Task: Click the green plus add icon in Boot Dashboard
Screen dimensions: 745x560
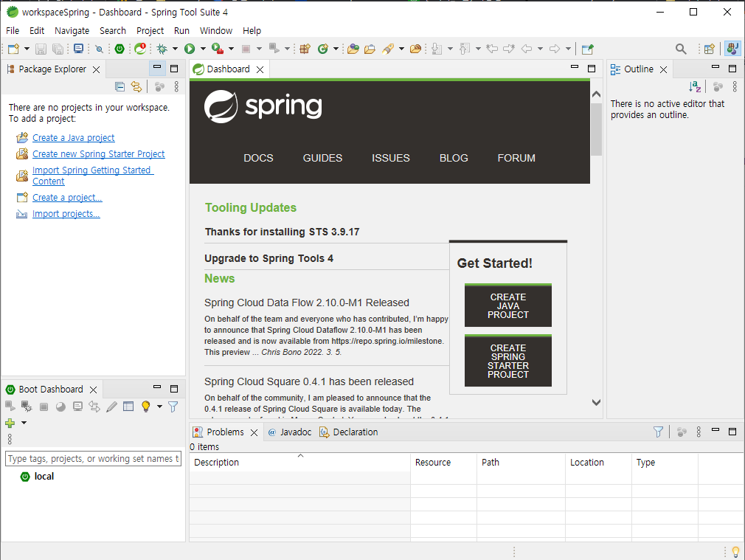Action: click(10, 423)
